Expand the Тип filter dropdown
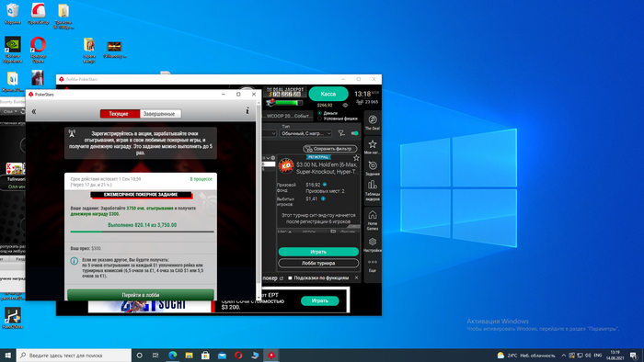 pos(305,133)
